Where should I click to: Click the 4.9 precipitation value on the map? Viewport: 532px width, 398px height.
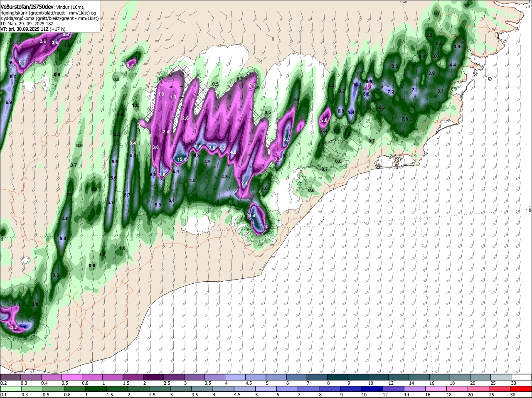(x=207, y=162)
